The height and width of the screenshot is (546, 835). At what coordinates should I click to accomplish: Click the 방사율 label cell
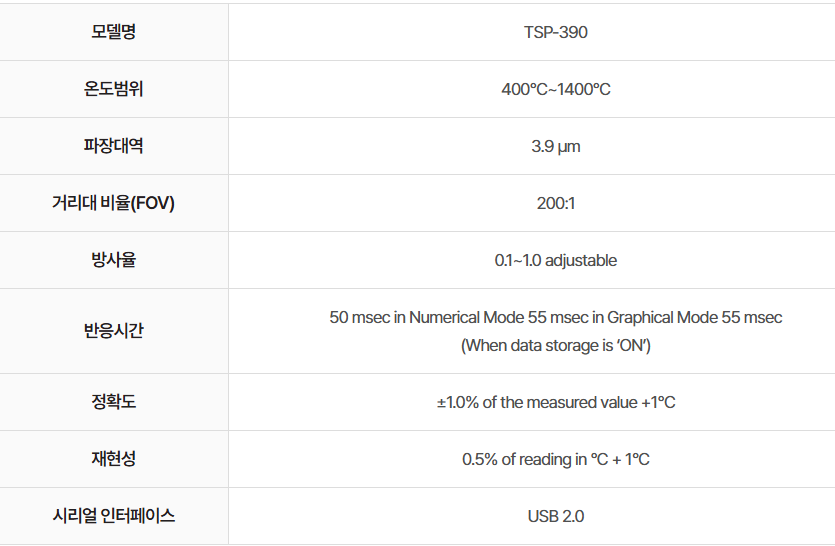[x=113, y=260]
